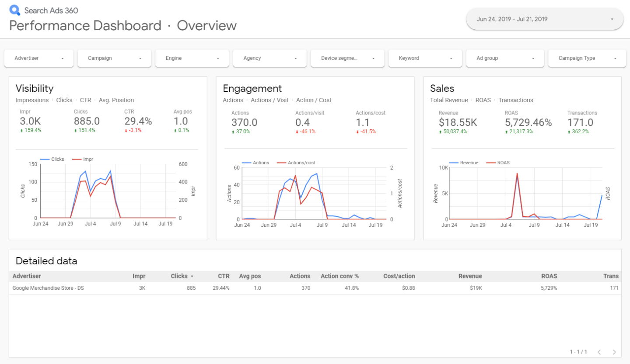The width and height of the screenshot is (630, 364).
Task: Open the date range picker dropdown
Action: [545, 19]
